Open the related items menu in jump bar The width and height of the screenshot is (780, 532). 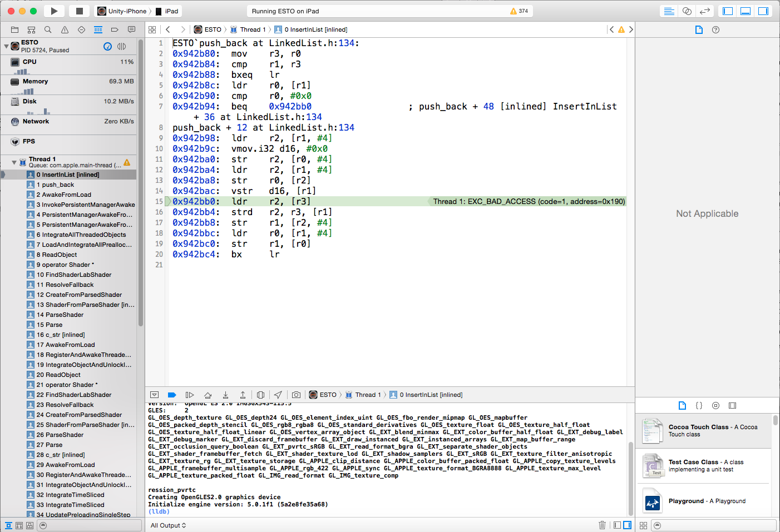[x=152, y=29]
